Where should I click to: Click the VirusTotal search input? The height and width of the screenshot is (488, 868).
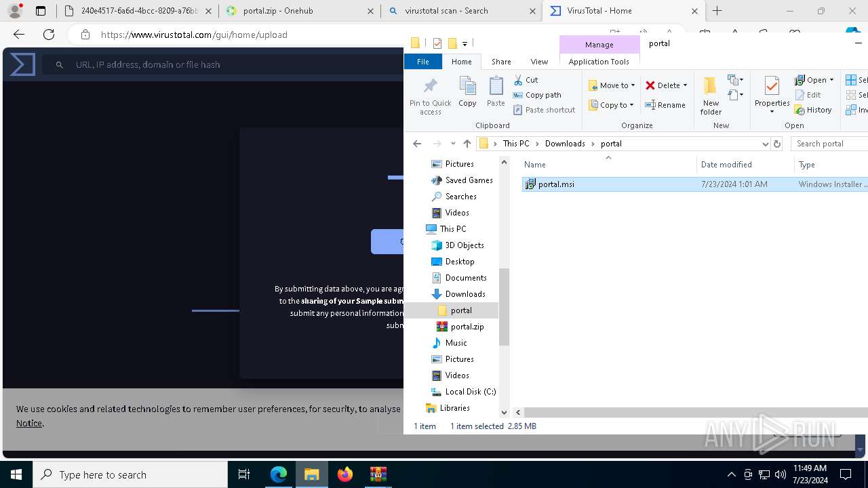(224, 64)
